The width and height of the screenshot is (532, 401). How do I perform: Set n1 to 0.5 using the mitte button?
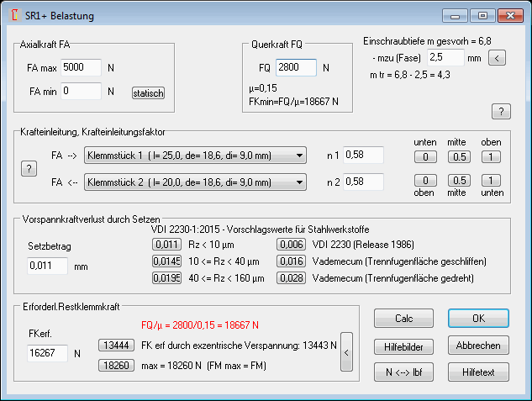[458, 156]
